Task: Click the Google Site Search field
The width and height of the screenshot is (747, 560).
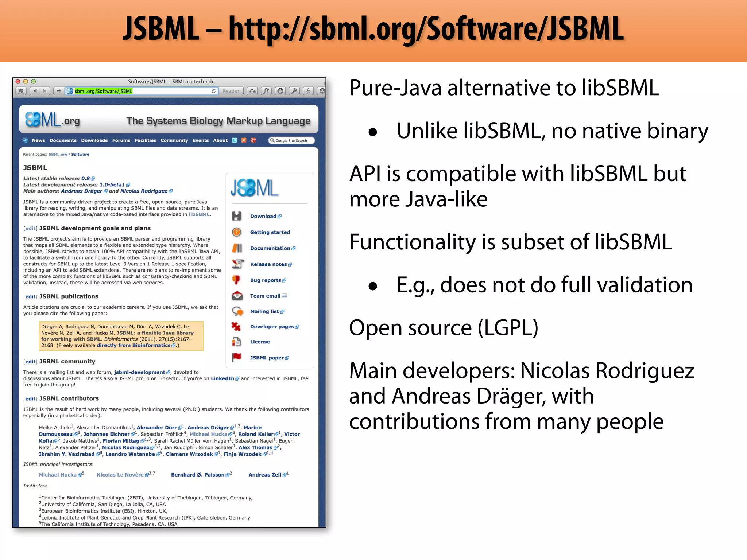Action: pyautogui.click(x=291, y=140)
